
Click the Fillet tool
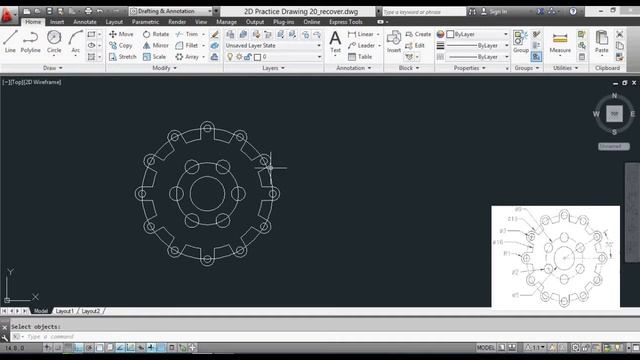pos(187,46)
